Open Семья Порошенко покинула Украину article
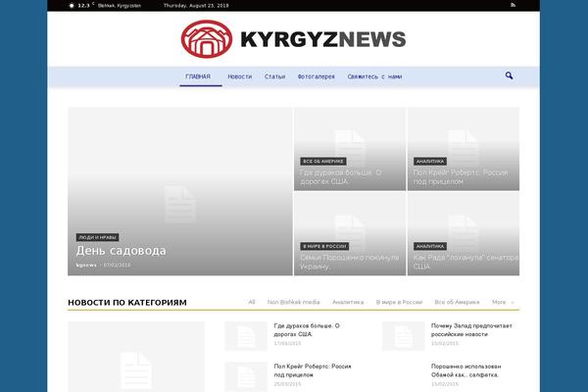 (x=350, y=262)
